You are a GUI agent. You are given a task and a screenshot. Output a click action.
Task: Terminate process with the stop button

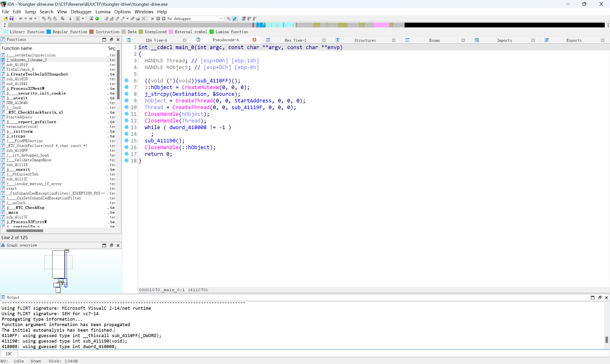[x=164, y=19]
